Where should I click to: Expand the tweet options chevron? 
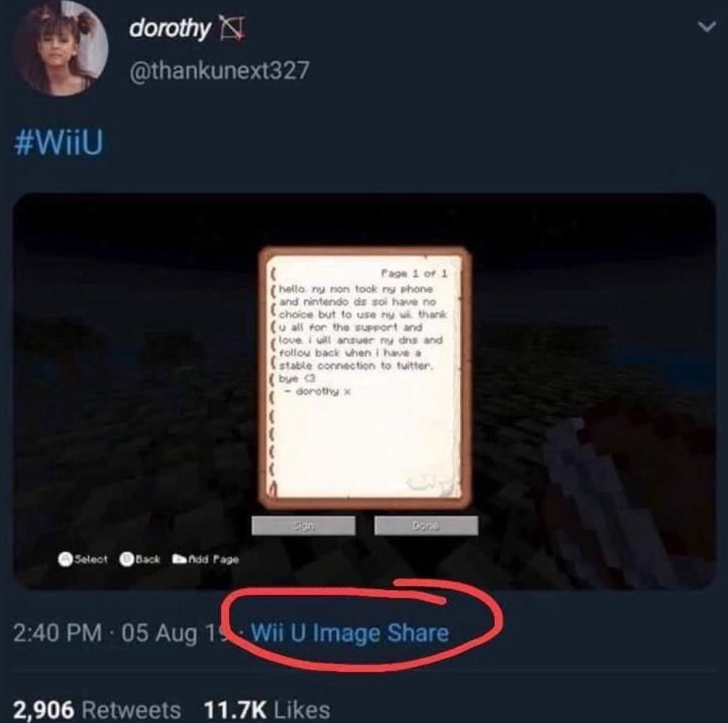707,27
